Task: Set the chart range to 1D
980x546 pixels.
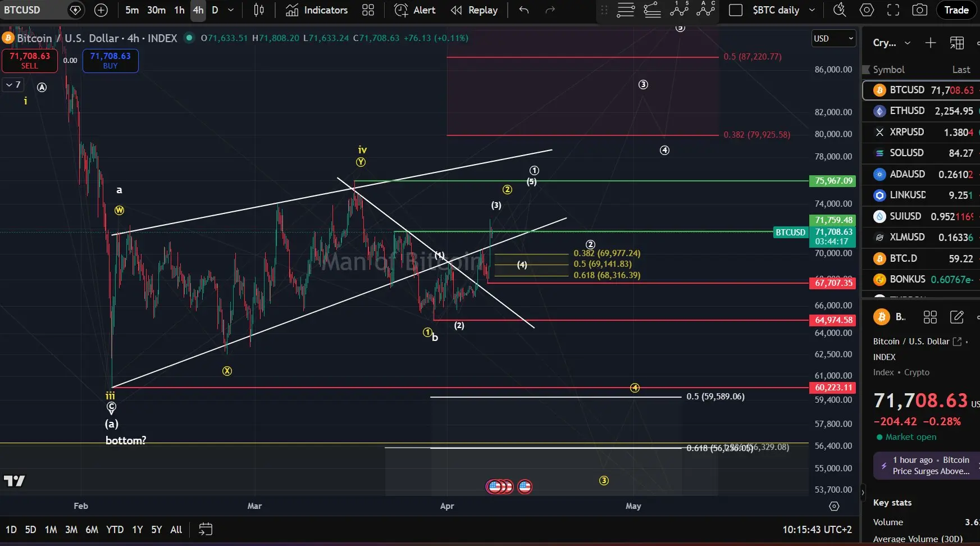Action: (11, 529)
